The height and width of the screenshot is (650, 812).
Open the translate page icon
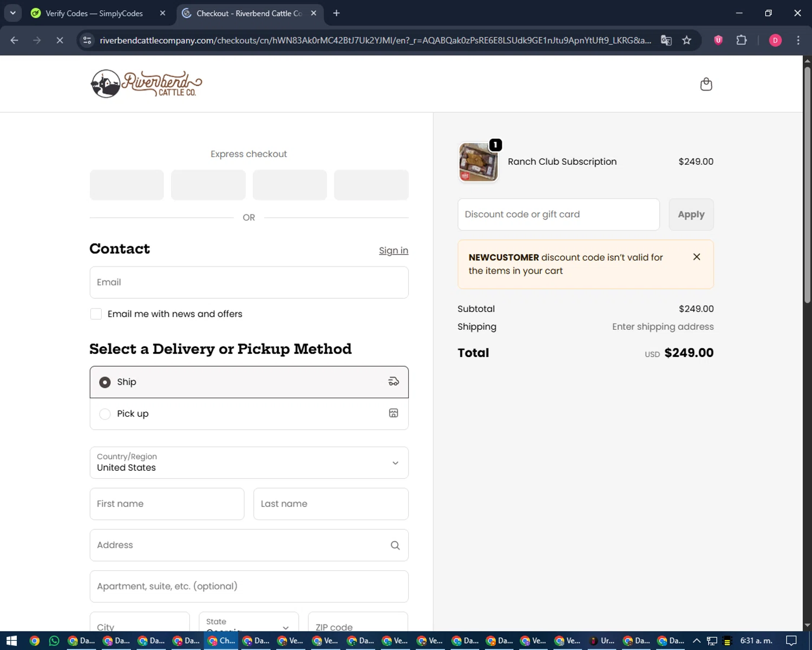(666, 40)
